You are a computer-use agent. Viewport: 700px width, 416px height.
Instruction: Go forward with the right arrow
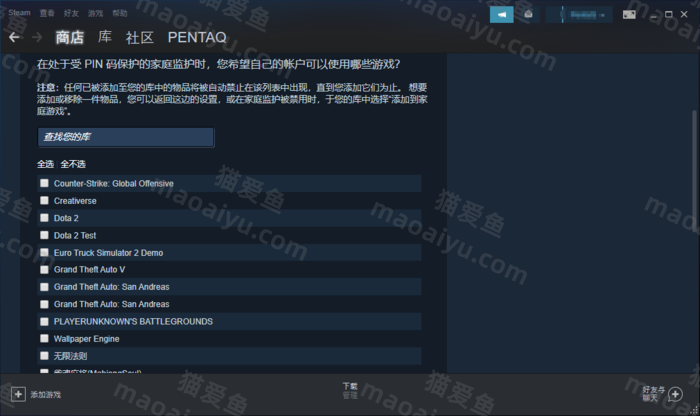[37, 37]
